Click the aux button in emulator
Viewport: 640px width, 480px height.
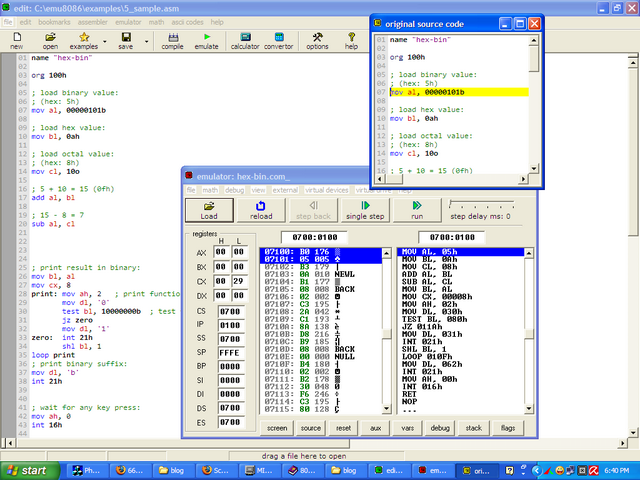pyautogui.click(x=376, y=428)
